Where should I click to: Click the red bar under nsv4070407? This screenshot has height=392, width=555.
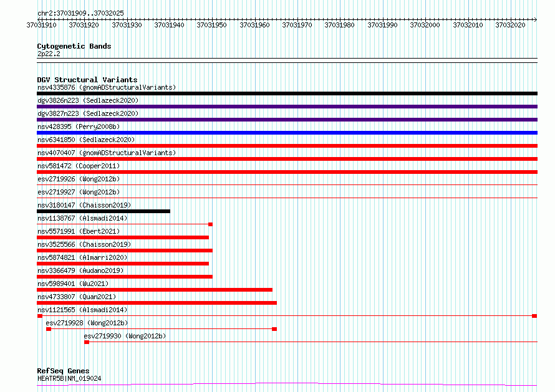tap(287, 159)
